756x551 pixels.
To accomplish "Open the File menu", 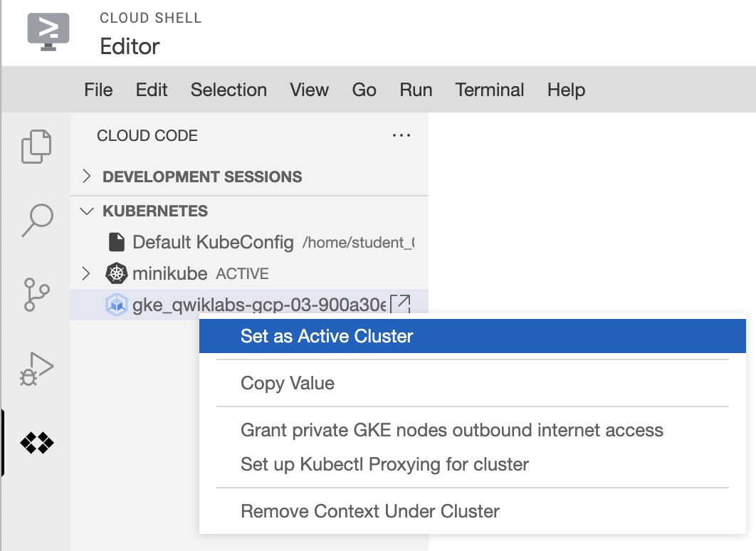I will (98, 90).
